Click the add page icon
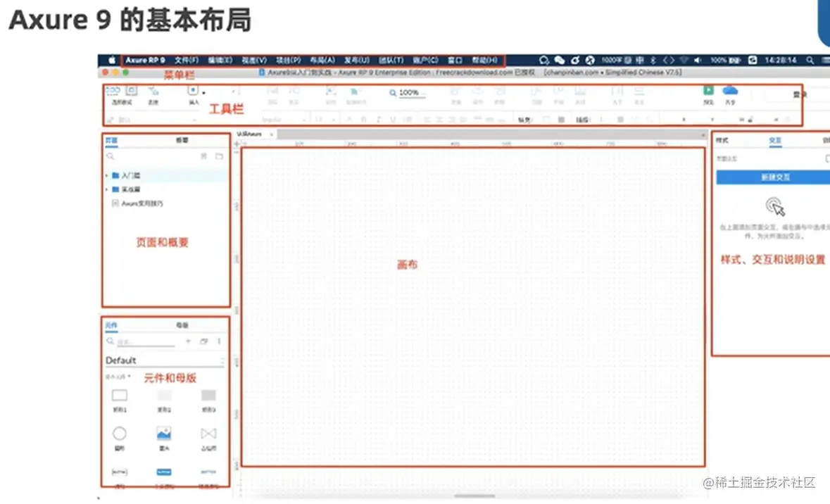830x504 pixels. point(203,156)
